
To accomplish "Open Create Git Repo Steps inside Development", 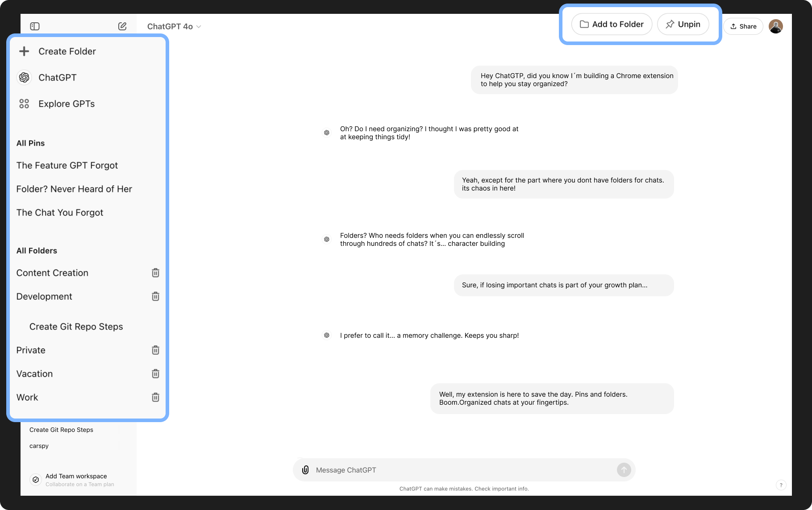I will click(76, 327).
